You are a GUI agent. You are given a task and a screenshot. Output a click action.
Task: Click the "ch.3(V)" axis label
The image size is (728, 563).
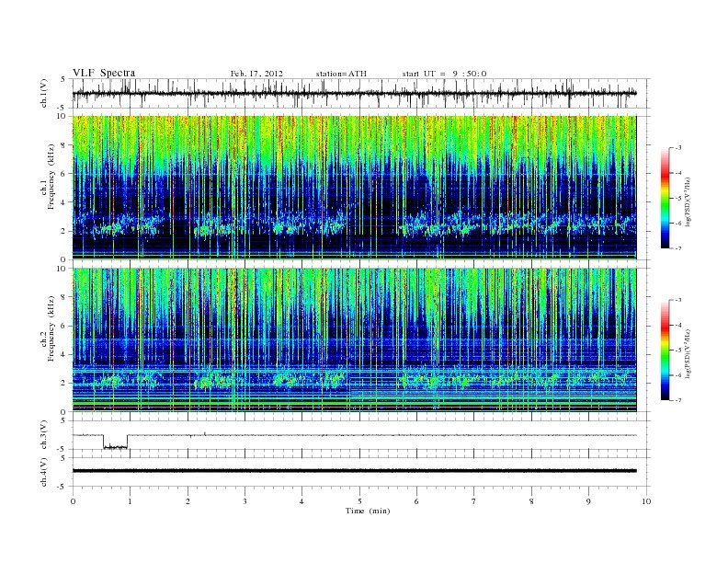44,435
